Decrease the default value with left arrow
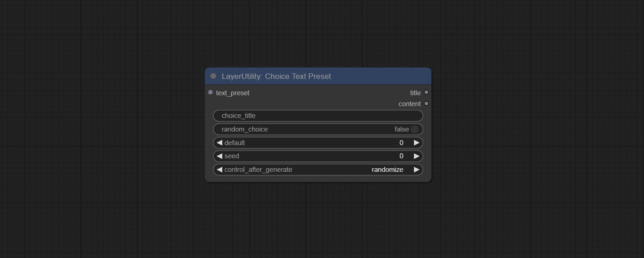 coord(219,143)
